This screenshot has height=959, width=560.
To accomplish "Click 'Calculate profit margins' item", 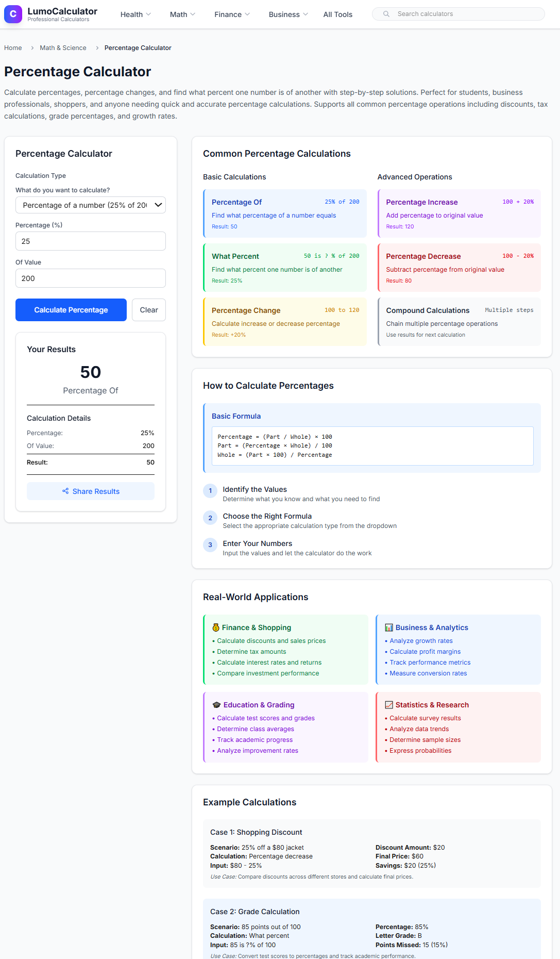I will (x=425, y=652).
